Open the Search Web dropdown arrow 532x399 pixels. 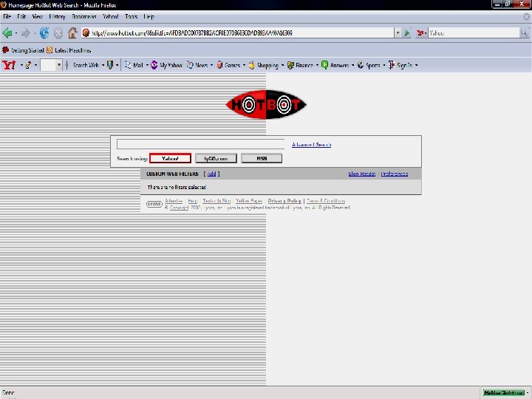[x=103, y=65]
